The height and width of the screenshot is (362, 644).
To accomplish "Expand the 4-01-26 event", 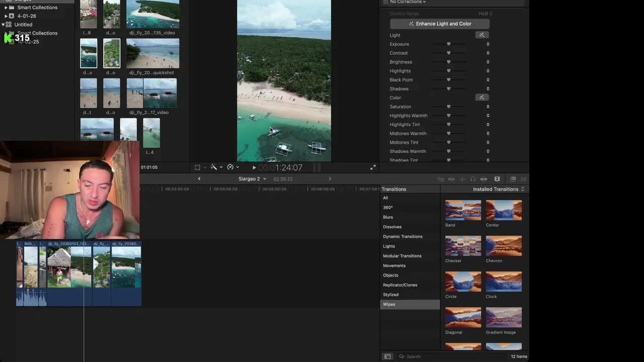I will tap(6, 16).
